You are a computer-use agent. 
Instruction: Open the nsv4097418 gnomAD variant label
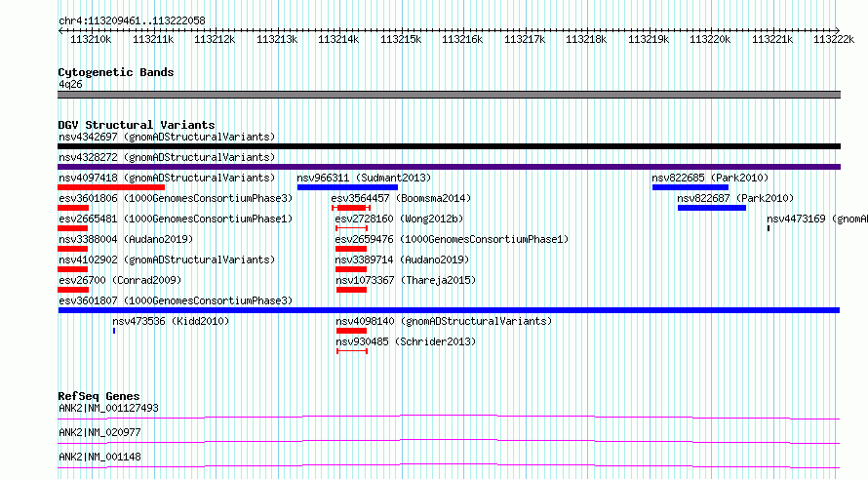pos(167,178)
